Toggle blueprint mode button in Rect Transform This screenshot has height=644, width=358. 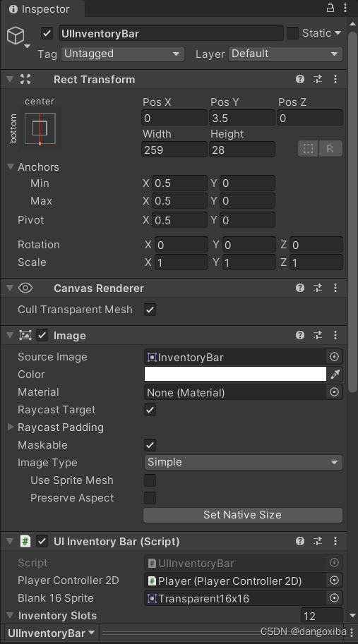tap(309, 149)
